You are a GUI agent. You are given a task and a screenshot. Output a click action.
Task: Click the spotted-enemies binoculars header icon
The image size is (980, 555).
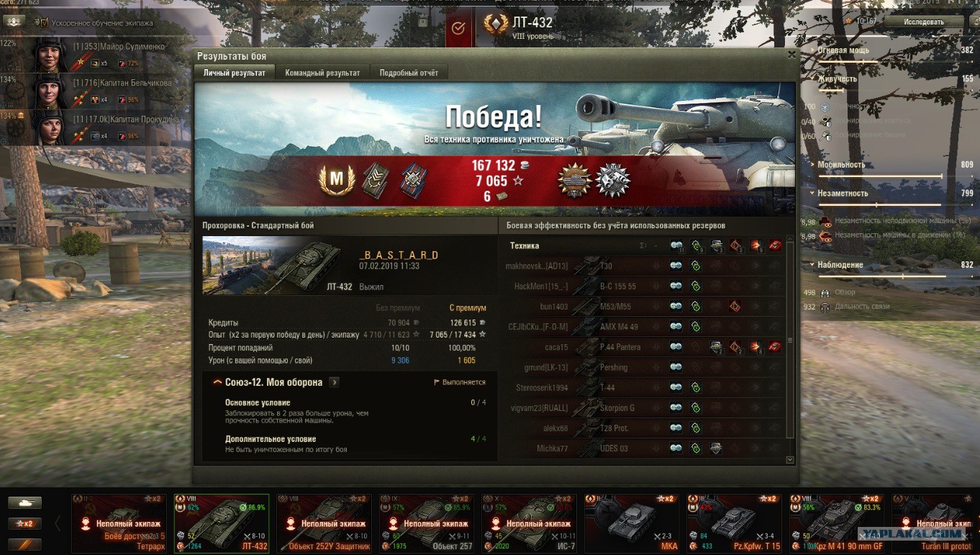coord(676,245)
